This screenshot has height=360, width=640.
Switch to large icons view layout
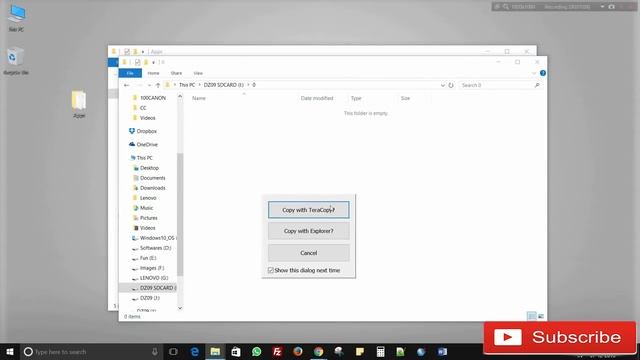click(x=541, y=316)
